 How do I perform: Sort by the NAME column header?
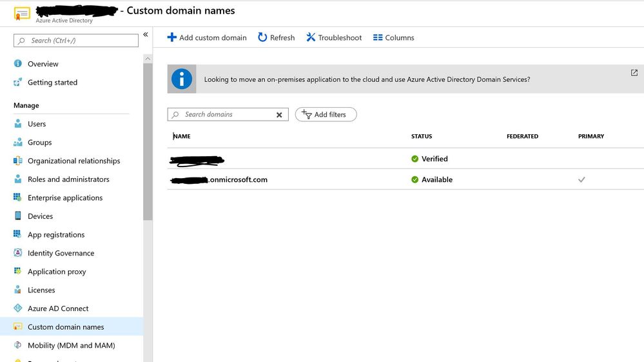182,136
